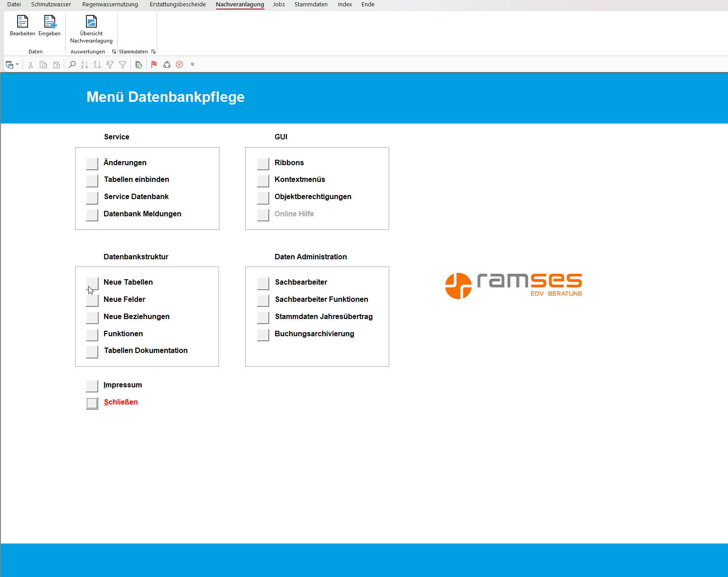Open the Regenwassernutzung ribbon tab
Viewport: 728px width, 577px height.
(x=110, y=5)
